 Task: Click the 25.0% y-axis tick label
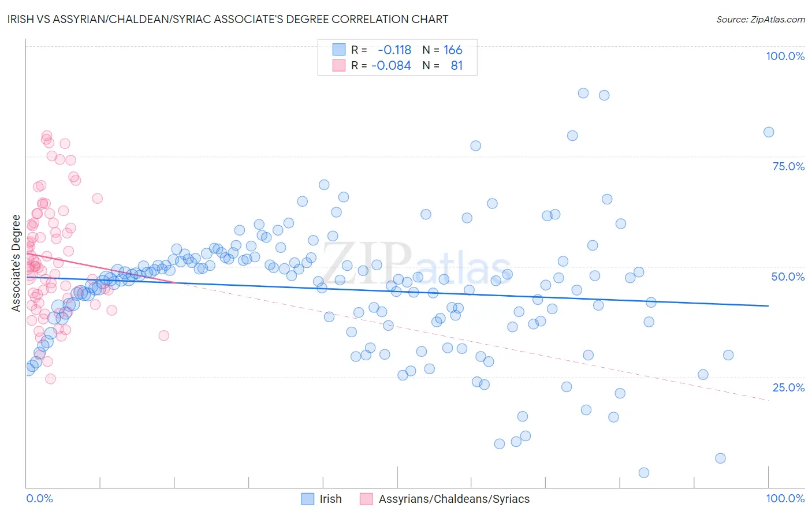(x=788, y=387)
